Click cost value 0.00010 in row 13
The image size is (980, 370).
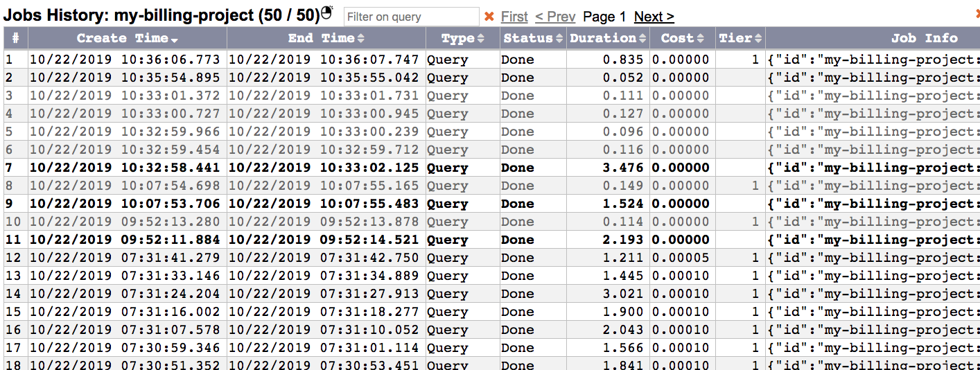tap(681, 276)
